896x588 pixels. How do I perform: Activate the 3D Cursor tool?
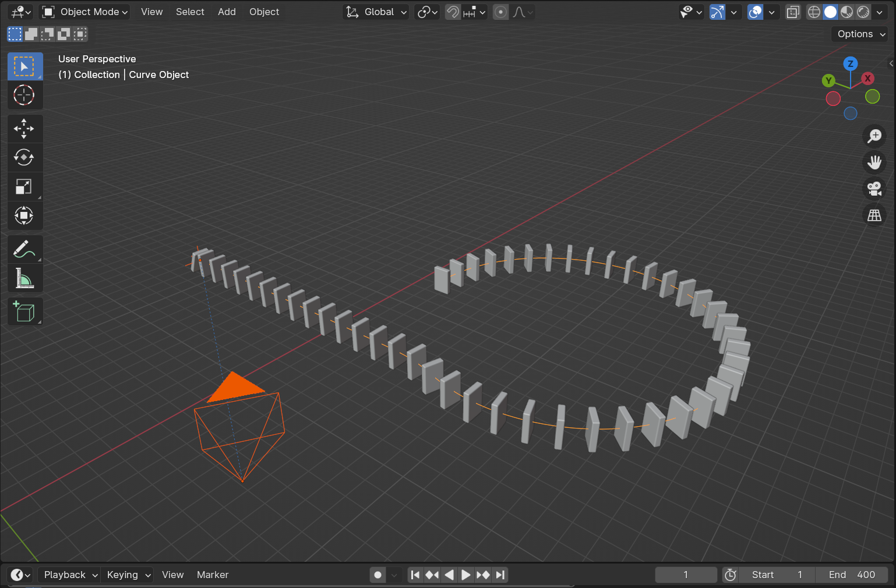click(24, 95)
